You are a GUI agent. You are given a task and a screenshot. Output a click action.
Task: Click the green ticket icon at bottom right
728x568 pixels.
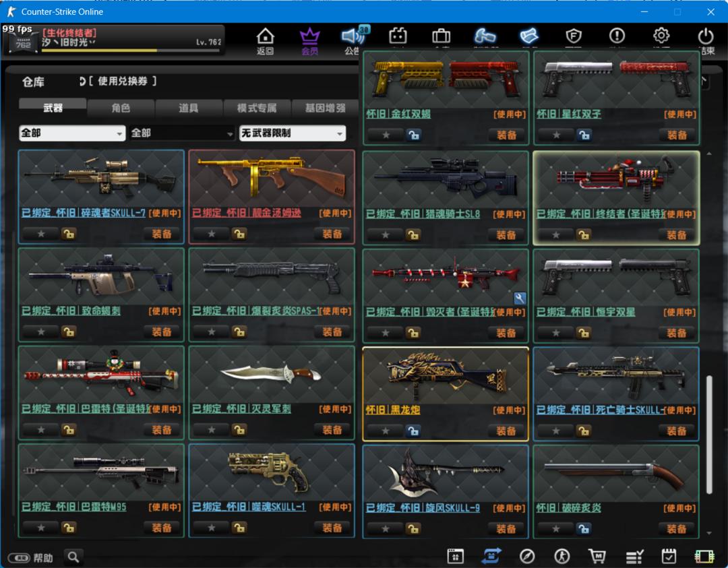[704, 556]
